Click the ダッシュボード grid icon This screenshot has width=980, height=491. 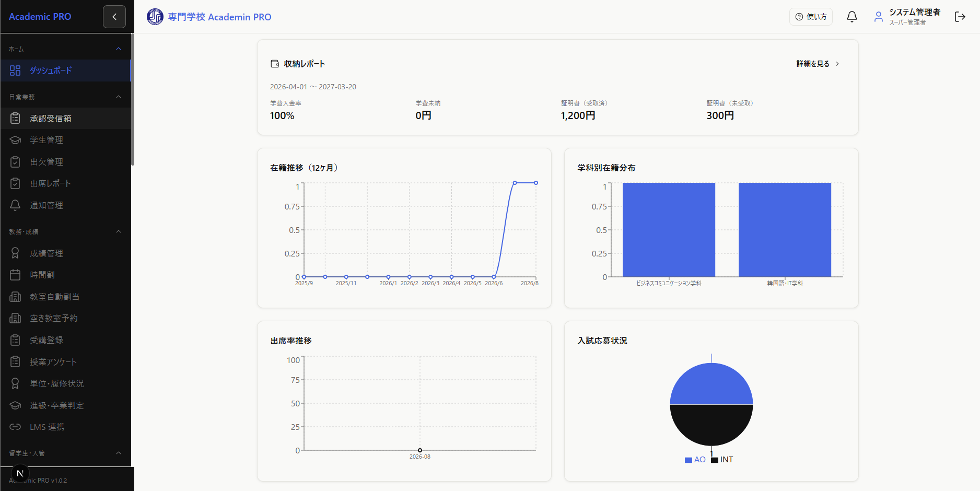pos(15,71)
